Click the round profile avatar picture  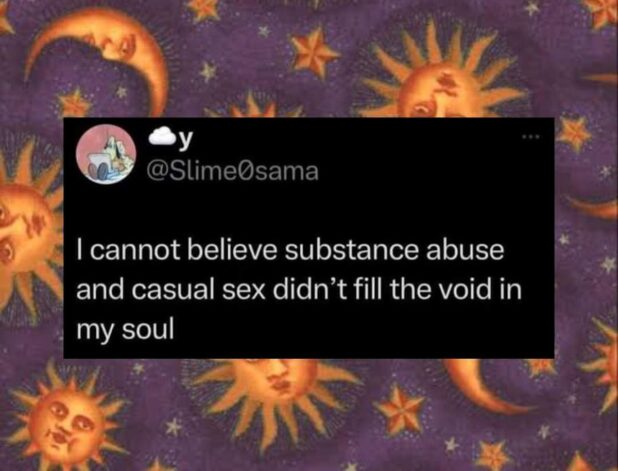click(x=106, y=154)
